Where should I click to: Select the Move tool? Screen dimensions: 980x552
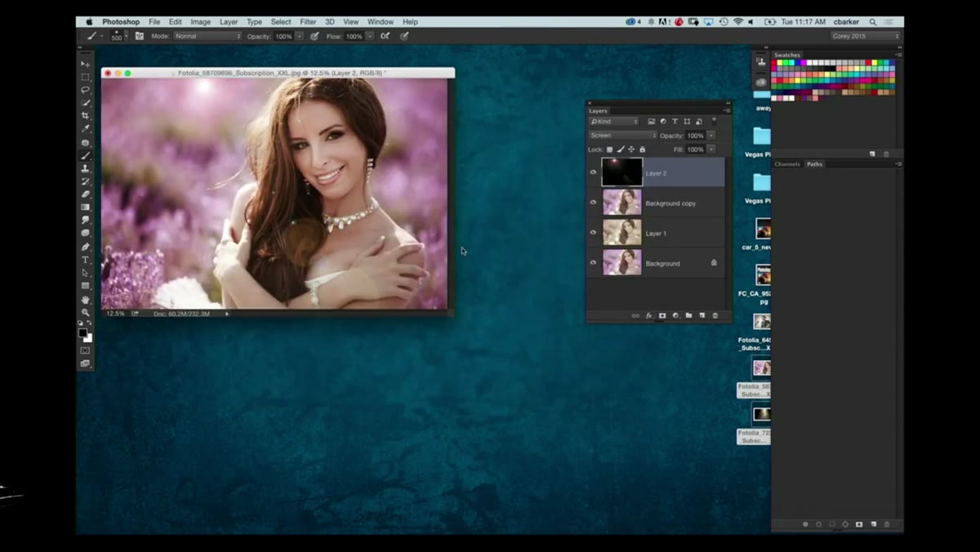85,64
